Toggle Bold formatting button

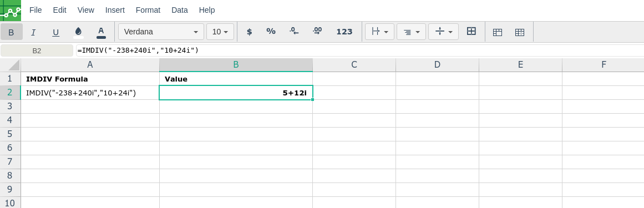point(12,32)
